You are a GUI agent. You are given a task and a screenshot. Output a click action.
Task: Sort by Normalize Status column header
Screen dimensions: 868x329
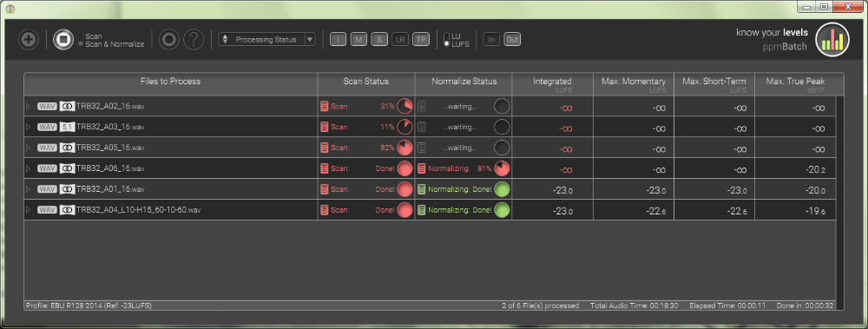[464, 84]
